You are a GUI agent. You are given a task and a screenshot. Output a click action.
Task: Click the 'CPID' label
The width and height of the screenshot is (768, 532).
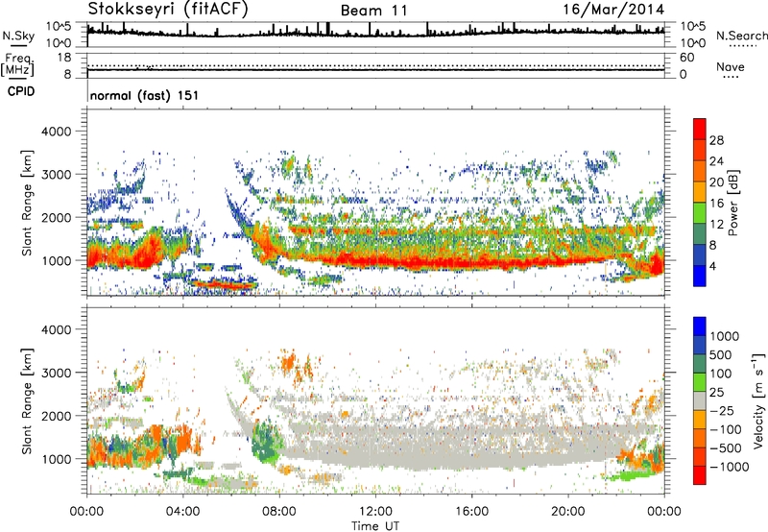click(21, 91)
